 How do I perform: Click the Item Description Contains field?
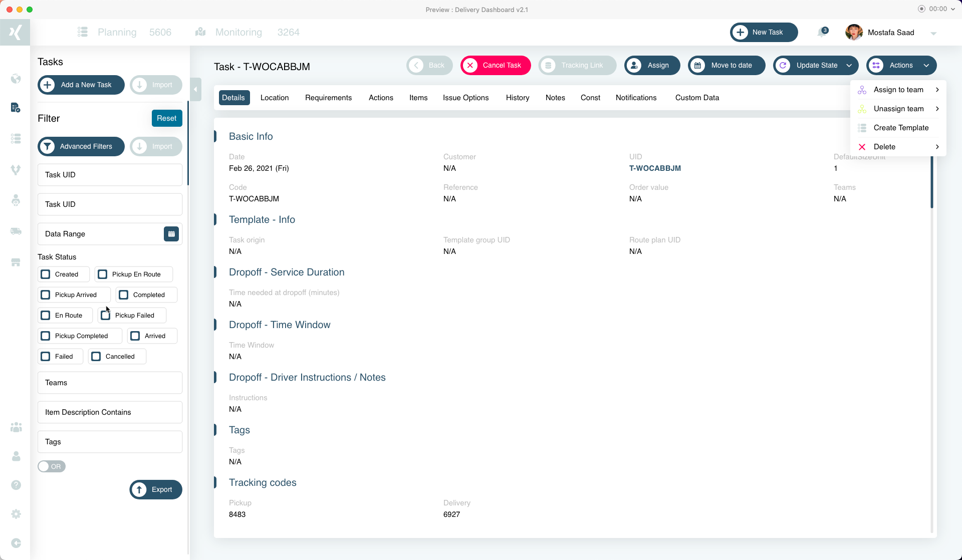(x=110, y=412)
